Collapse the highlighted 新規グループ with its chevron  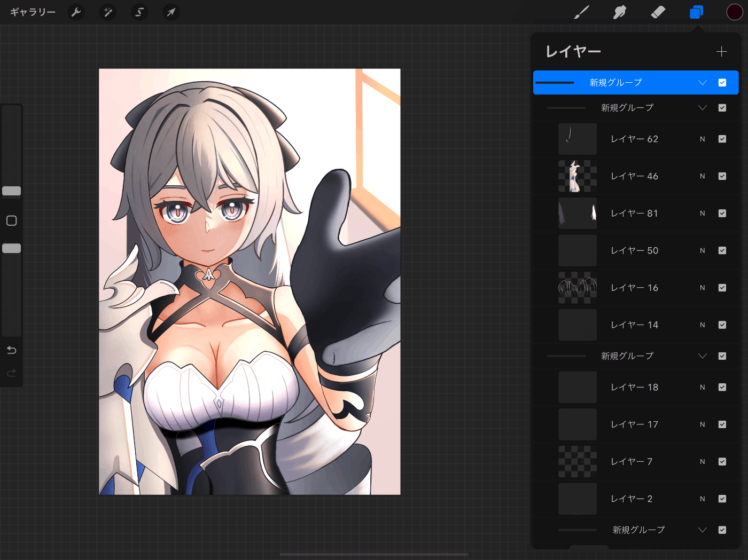[703, 83]
